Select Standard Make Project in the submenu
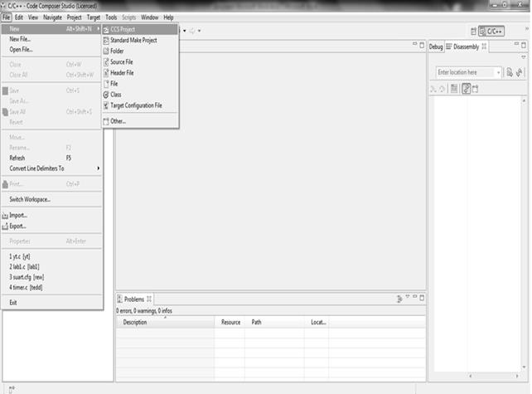 click(x=140, y=41)
